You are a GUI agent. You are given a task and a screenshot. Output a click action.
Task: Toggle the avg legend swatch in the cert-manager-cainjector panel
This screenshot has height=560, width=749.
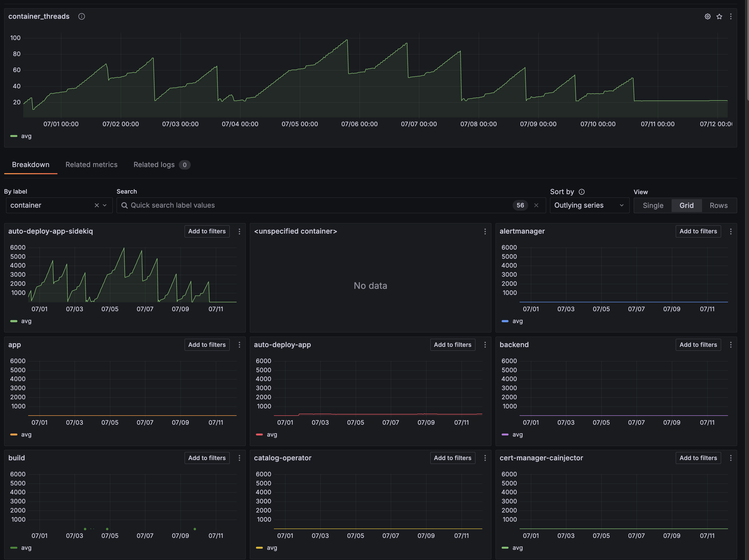click(505, 548)
